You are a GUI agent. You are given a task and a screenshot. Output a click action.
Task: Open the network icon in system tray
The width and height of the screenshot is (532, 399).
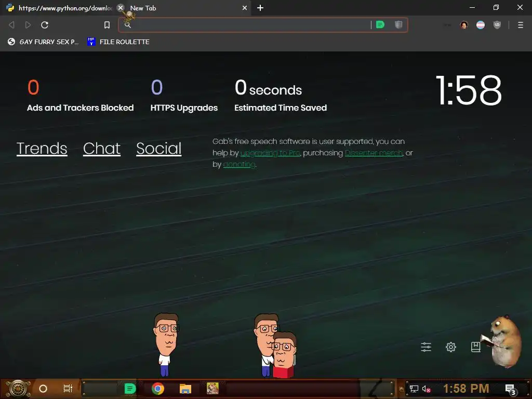[x=414, y=389]
